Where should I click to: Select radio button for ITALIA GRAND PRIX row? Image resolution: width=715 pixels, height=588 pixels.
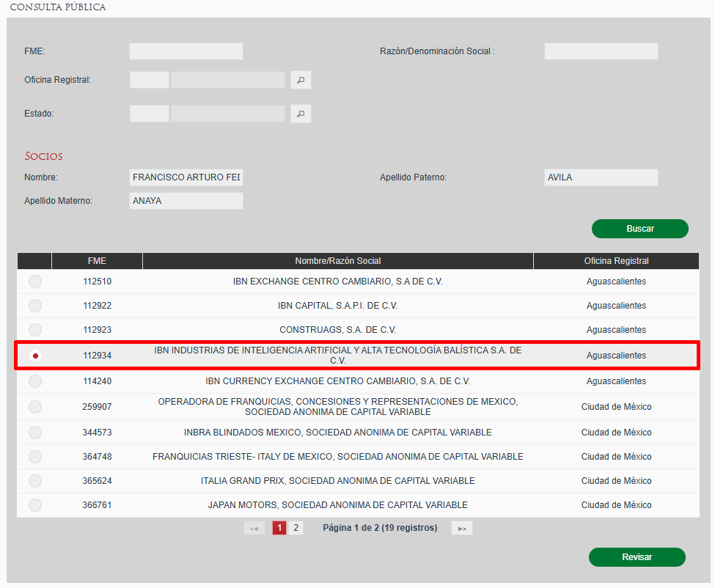(35, 481)
